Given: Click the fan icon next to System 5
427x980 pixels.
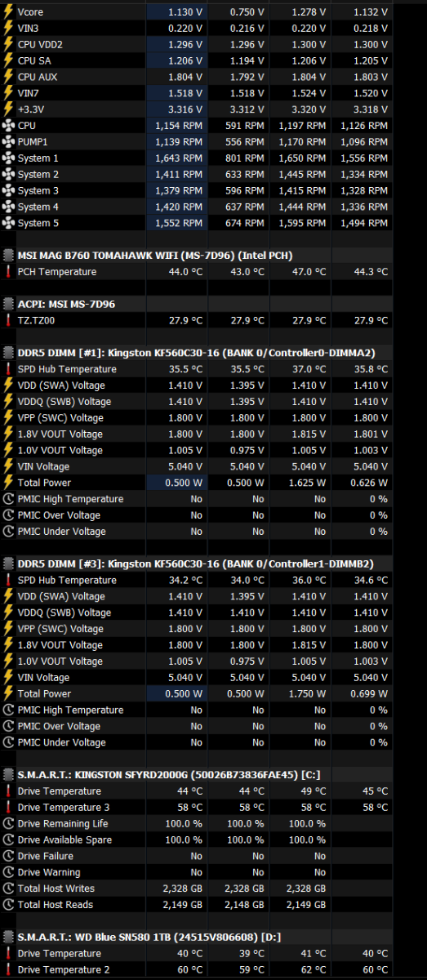Looking at the screenshot, I should (x=8, y=223).
